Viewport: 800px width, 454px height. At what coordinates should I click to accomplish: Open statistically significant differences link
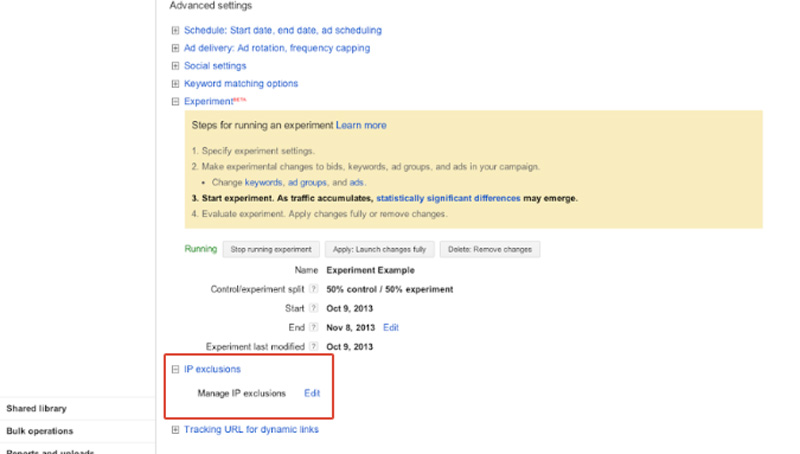coord(448,198)
